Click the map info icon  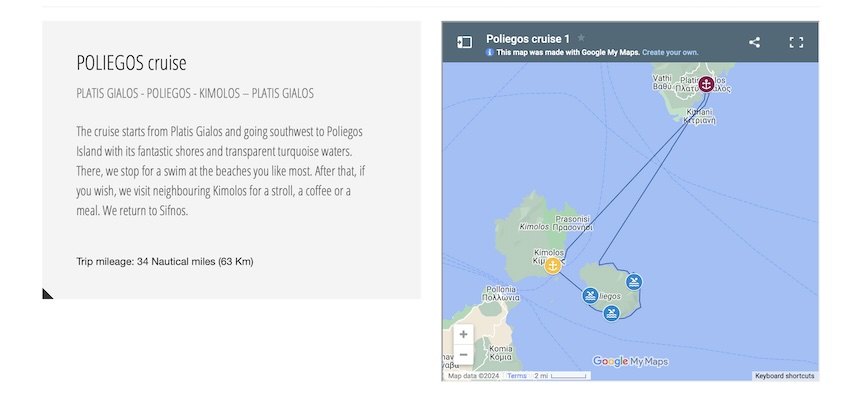coord(490,53)
